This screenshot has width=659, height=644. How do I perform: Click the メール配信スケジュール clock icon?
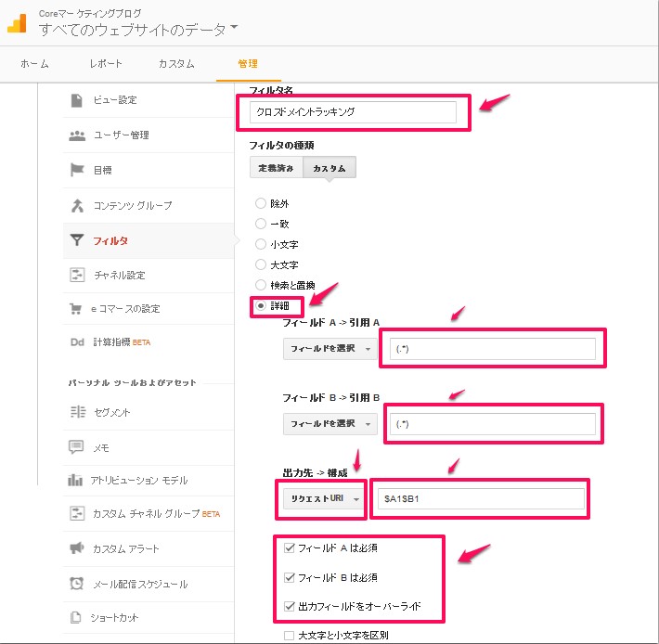(76, 584)
